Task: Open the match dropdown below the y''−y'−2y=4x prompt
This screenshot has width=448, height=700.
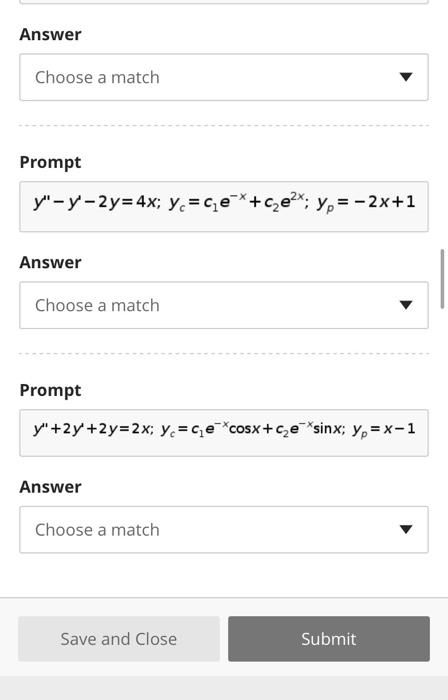Action: [224, 305]
